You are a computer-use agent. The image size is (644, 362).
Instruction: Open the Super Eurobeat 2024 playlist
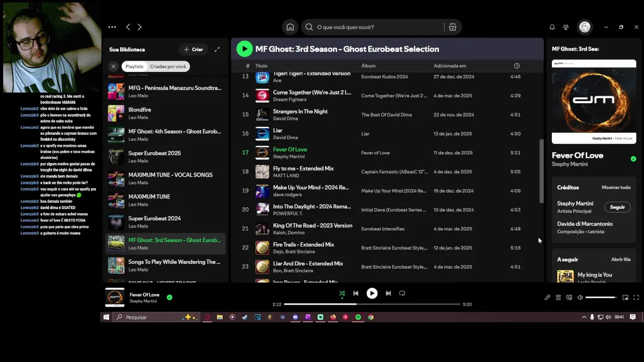[x=166, y=222]
